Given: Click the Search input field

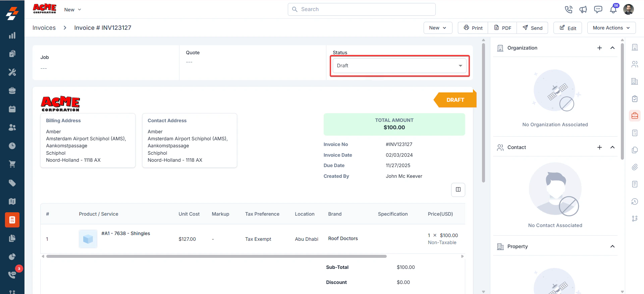Looking at the screenshot, I should point(362,9).
